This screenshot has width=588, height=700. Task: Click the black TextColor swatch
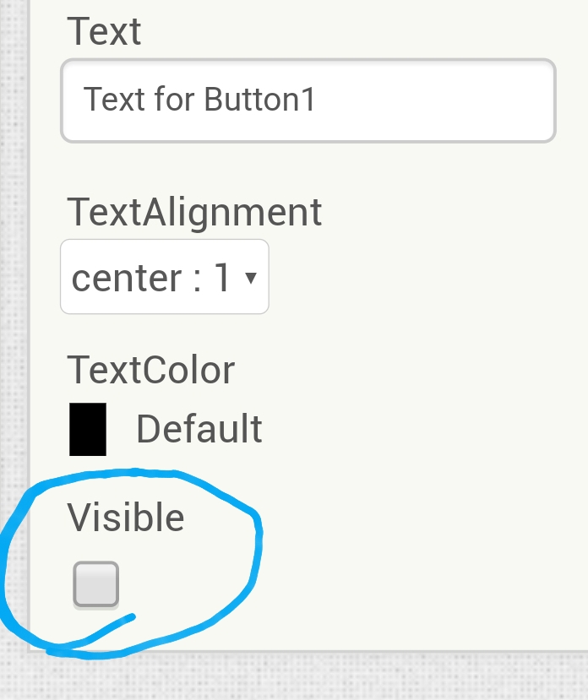(x=88, y=429)
